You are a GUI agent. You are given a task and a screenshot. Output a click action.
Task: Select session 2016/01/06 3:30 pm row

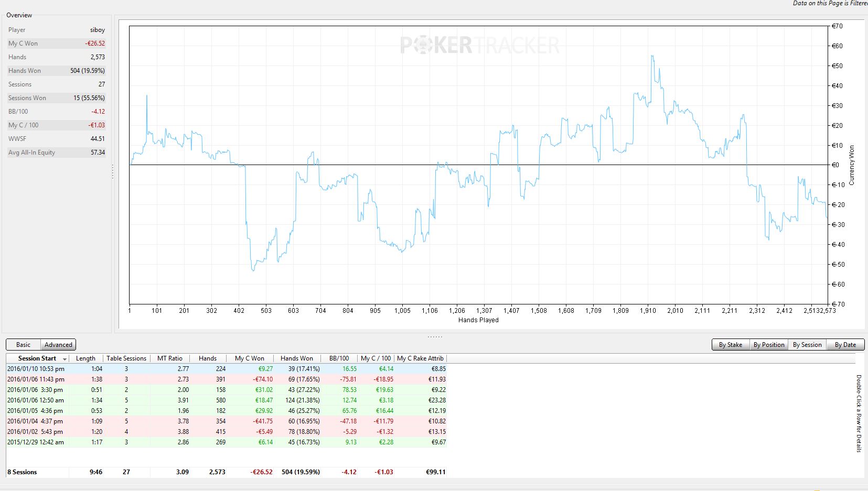point(227,390)
